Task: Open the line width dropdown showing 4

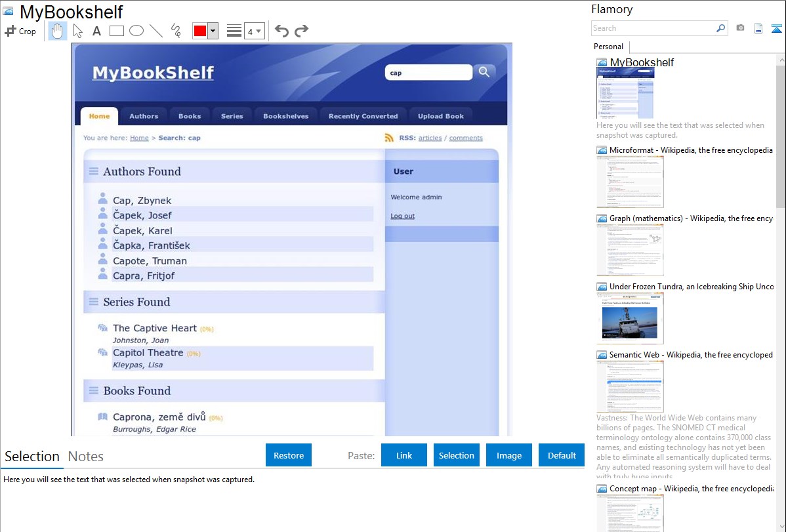Action: (x=254, y=31)
